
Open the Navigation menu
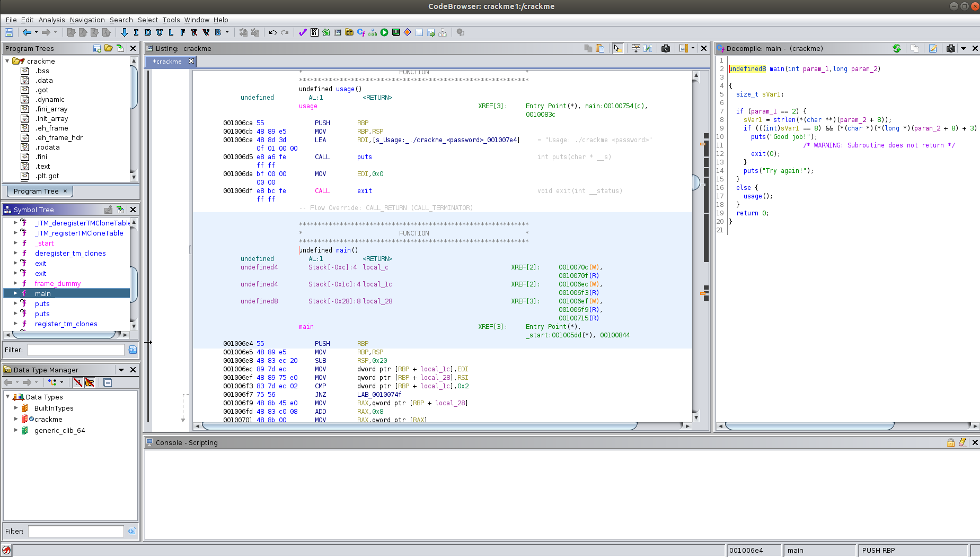[87, 20]
